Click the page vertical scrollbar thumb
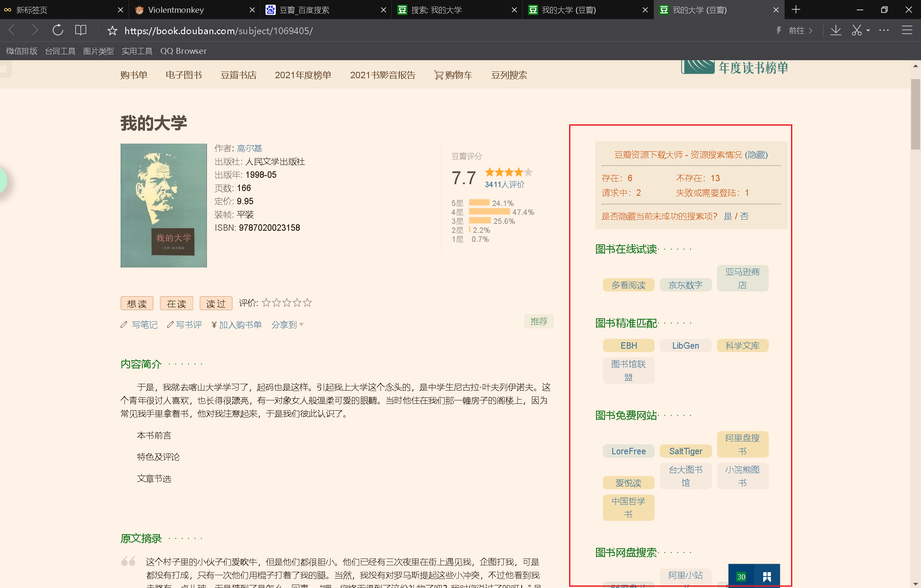The image size is (921, 588). [915, 114]
